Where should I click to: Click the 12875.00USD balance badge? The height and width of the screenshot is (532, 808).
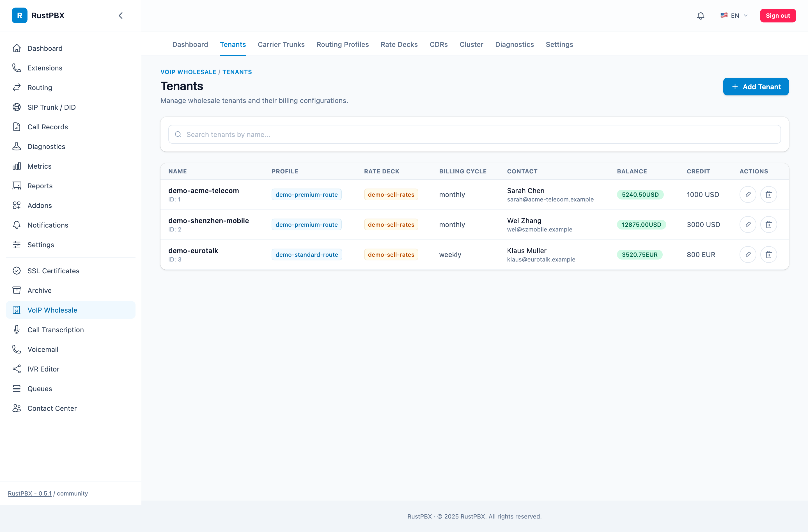coord(641,225)
